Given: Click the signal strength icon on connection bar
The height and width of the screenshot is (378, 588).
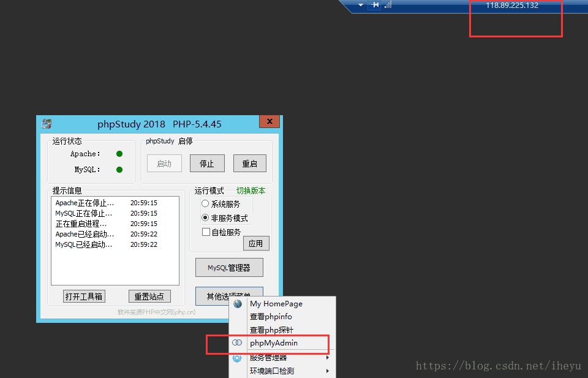Looking at the screenshot, I should (388, 5).
